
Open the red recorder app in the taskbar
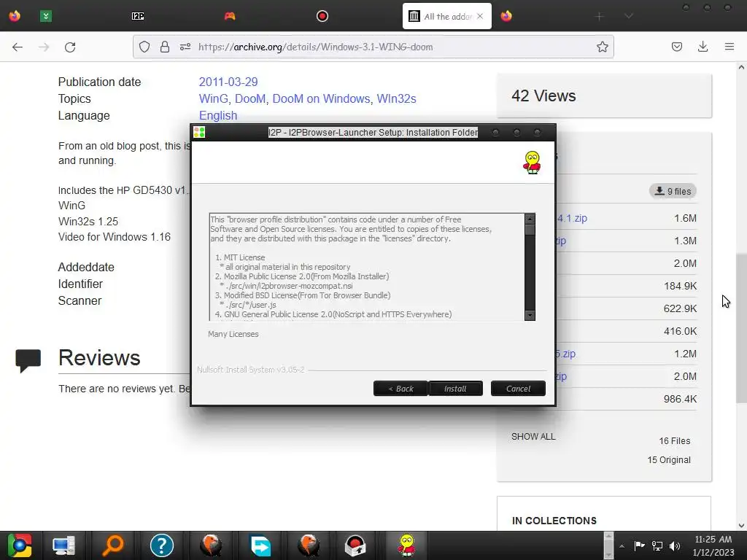(355, 545)
